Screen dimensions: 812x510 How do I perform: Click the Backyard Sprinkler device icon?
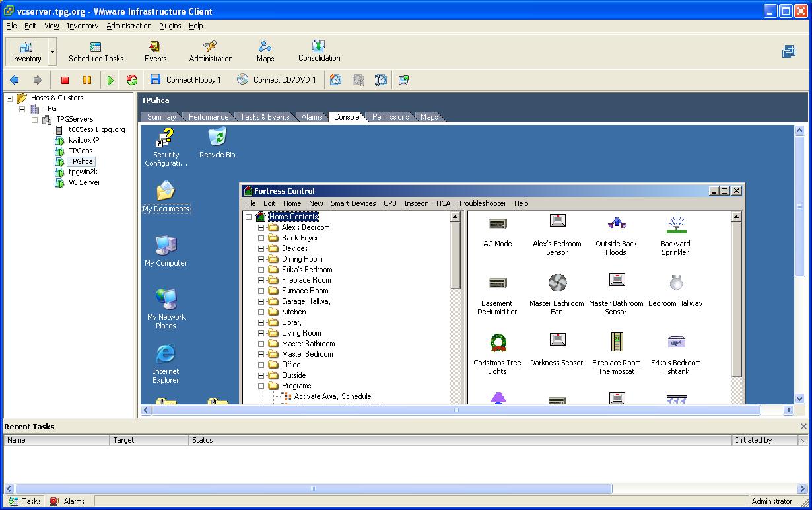click(675, 225)
